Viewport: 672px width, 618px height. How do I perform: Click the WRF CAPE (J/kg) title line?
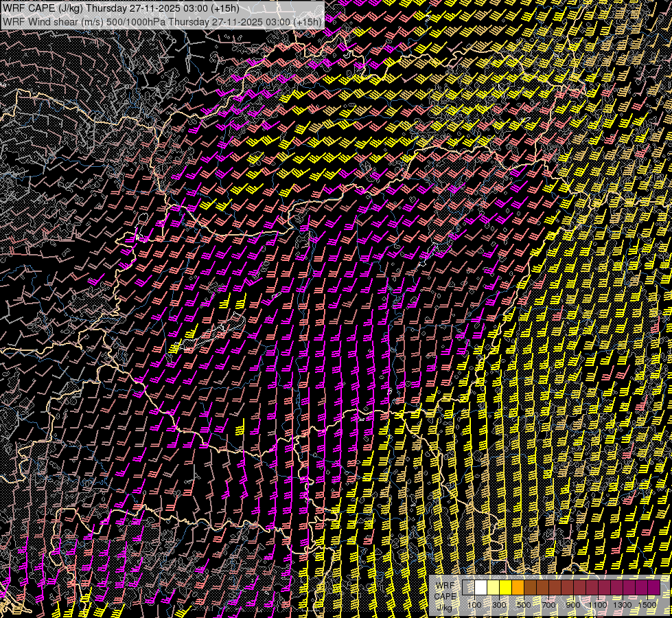click(x=121, y=8)
